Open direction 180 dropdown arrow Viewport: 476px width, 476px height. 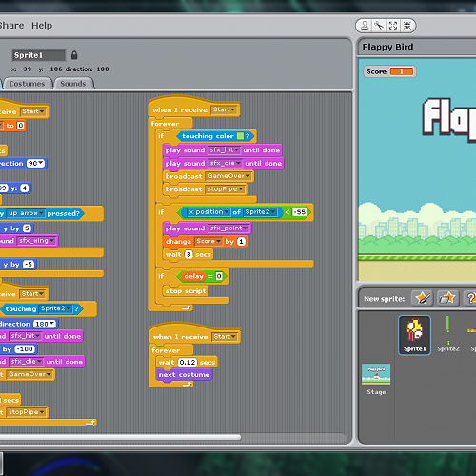52,324
